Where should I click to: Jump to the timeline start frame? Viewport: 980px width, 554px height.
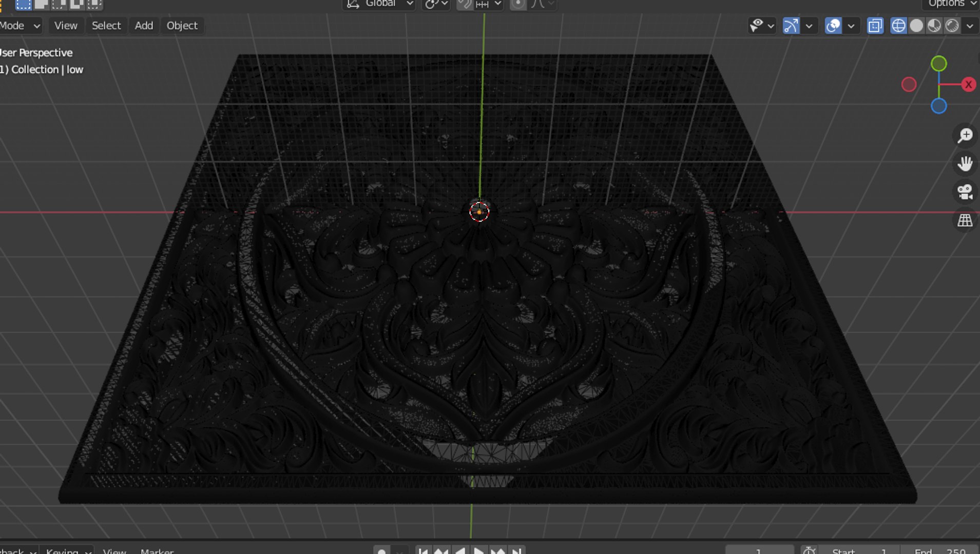pyautogui.click(x=423, y=550)
